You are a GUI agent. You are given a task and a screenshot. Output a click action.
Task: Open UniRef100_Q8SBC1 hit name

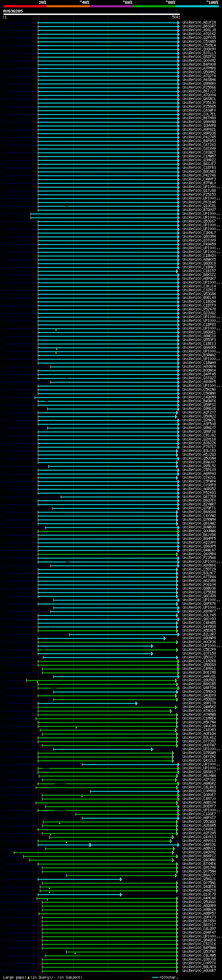coord(199,99)
